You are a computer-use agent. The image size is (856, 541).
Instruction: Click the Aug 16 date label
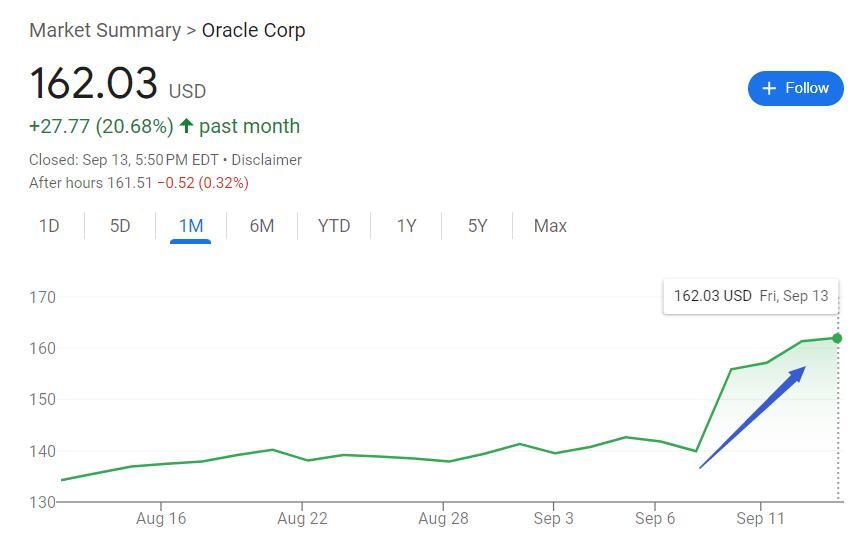tap(161, 518)
